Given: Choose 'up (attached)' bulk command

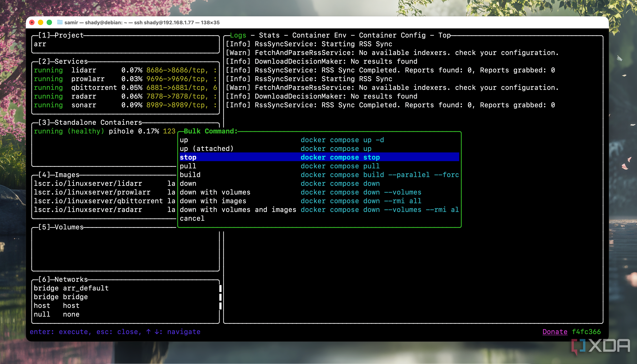Looking at the screenshot, I should point(206,148).
